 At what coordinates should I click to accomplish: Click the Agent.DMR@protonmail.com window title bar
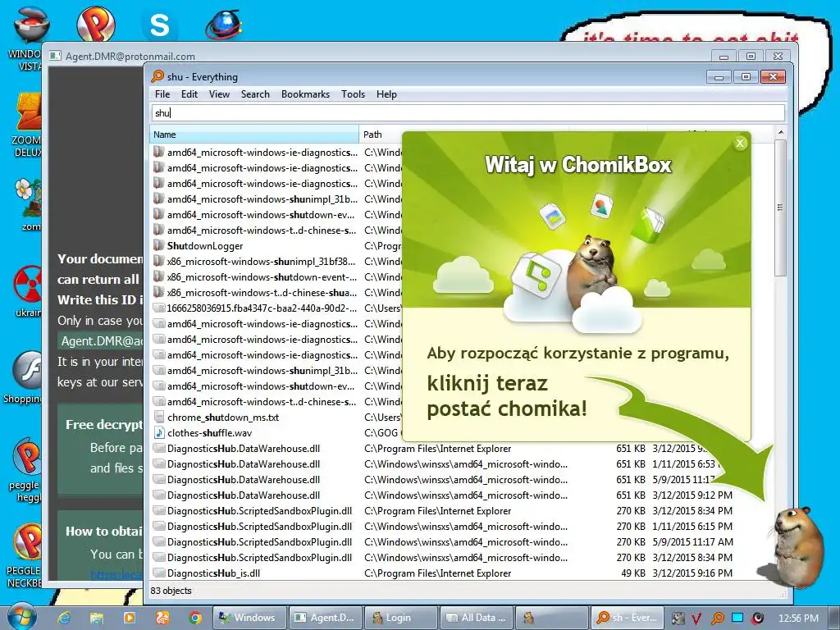pyautogui.click(x=375, y=56)
